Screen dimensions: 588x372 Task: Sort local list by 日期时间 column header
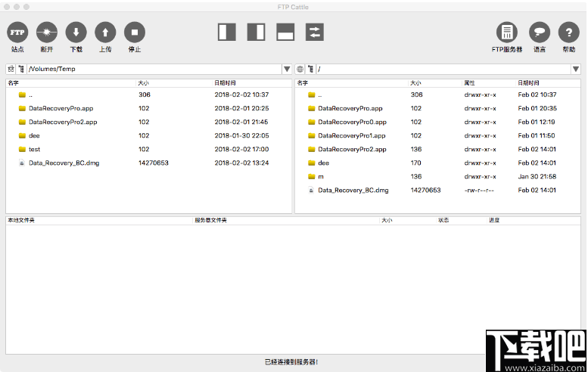252,82
